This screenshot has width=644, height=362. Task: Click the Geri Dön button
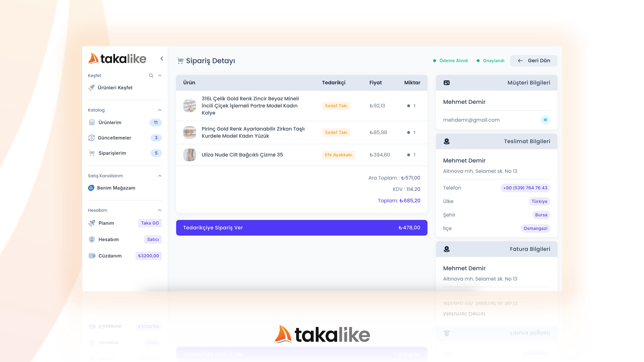(534, 61)
